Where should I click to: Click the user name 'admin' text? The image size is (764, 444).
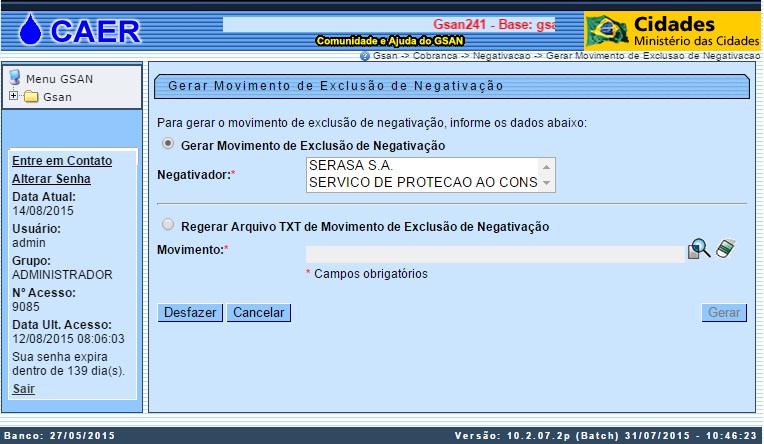click(29, 243)
